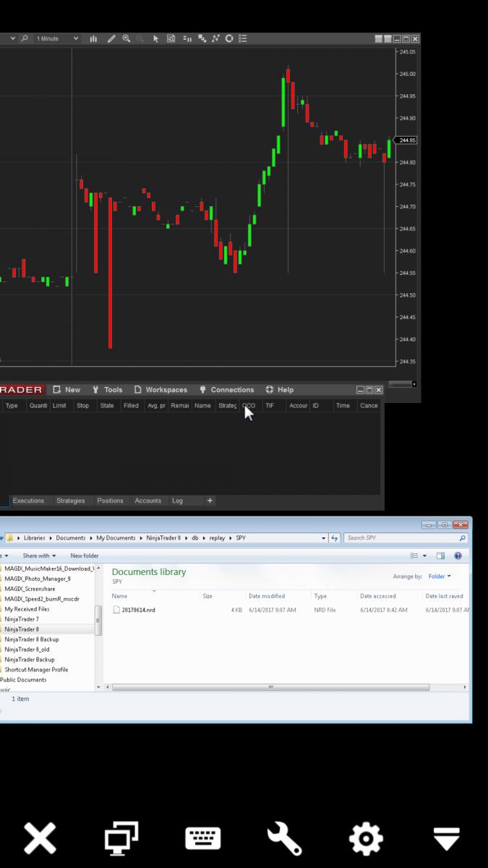The width and height of the screenshot is (488, 868).
Task: Open the bar type chart style icon
Action: (93, 38)
